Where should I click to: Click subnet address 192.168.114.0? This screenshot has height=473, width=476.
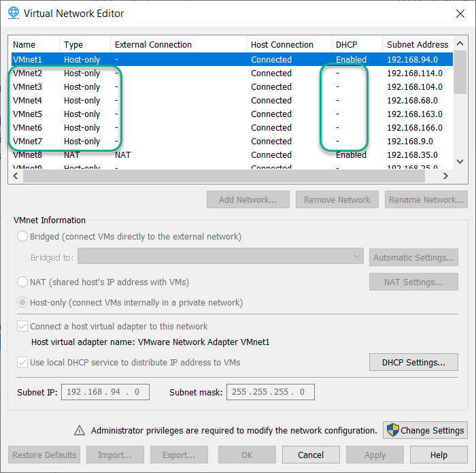coord(415,74)
